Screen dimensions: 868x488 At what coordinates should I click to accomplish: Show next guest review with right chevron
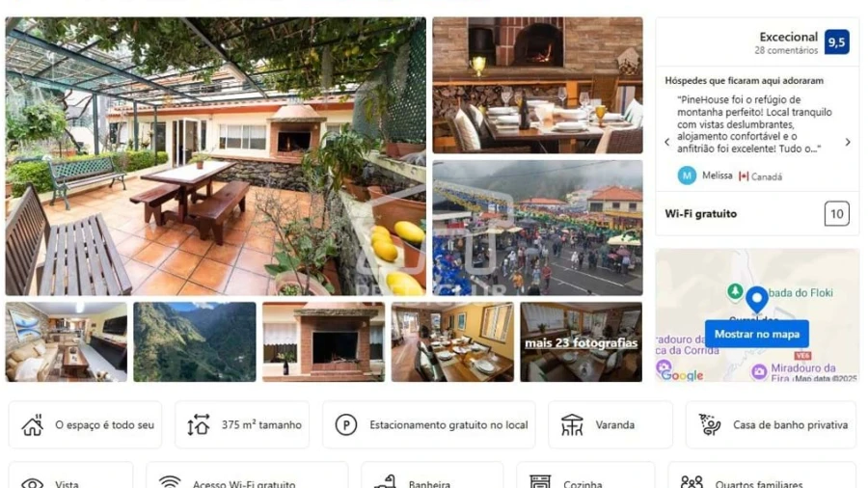coord(848,142)
